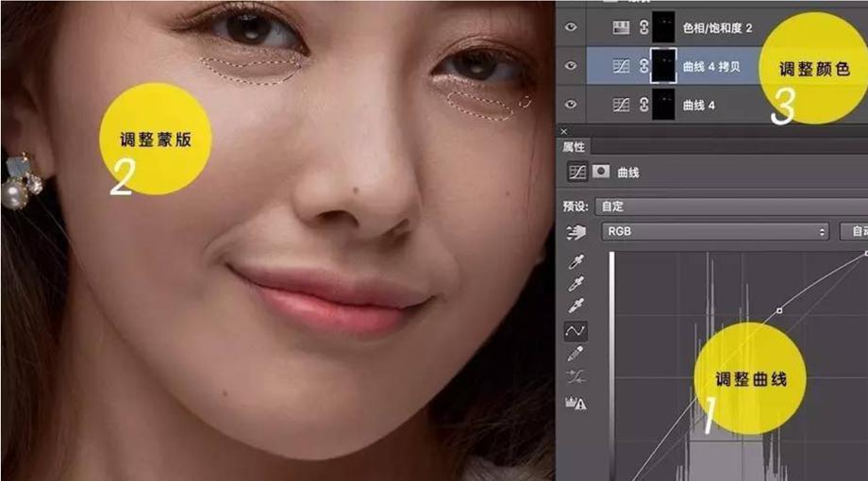Screen dimensions: 868x481
Task: Hide the 曲线 4 layer
Action: (571, 104)
